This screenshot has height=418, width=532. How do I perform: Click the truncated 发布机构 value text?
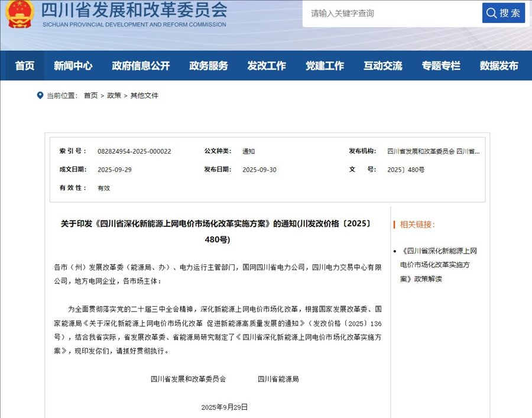pyautogui.click(x=433, y=151)
